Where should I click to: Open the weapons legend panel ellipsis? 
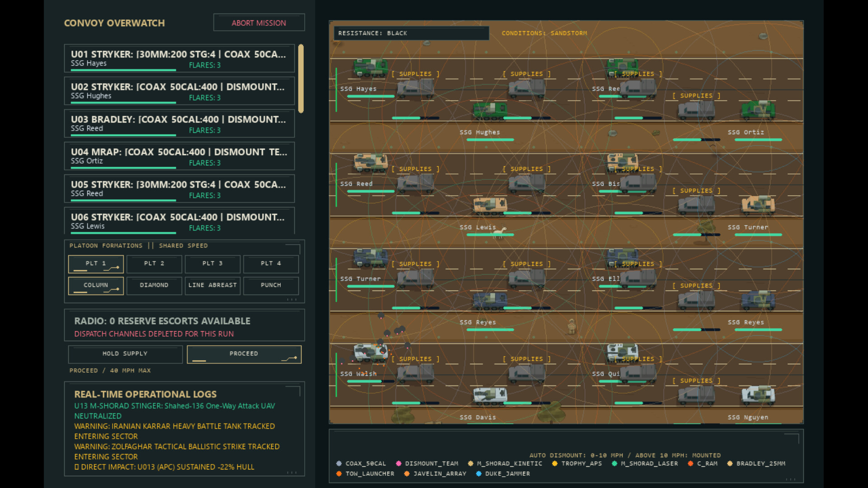[791, 479]
